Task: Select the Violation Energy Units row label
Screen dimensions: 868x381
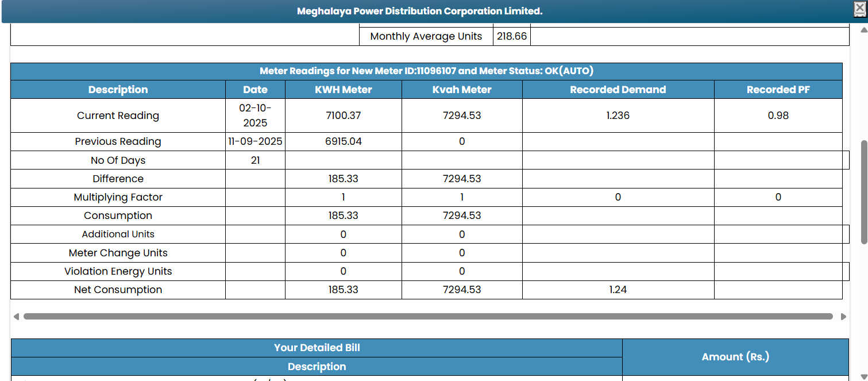Action: (x=118, y=271)
